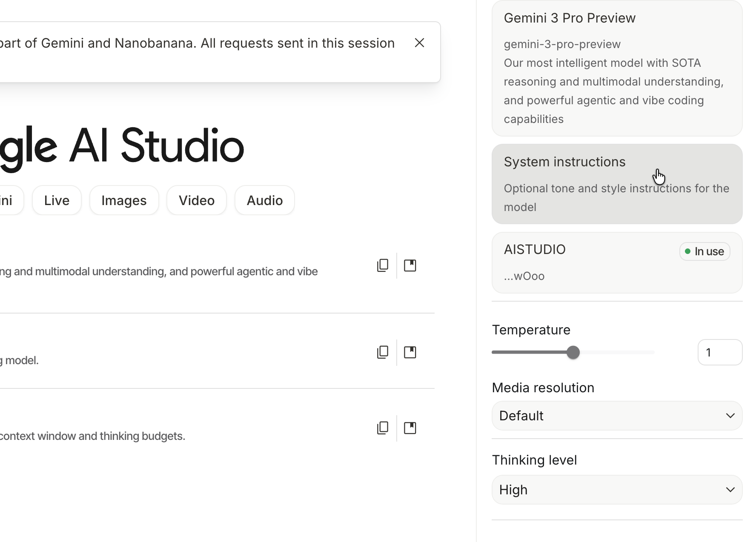Click the 'Temperature' label
The height and width of the screenshot is (542, 756).
point(531,330)
